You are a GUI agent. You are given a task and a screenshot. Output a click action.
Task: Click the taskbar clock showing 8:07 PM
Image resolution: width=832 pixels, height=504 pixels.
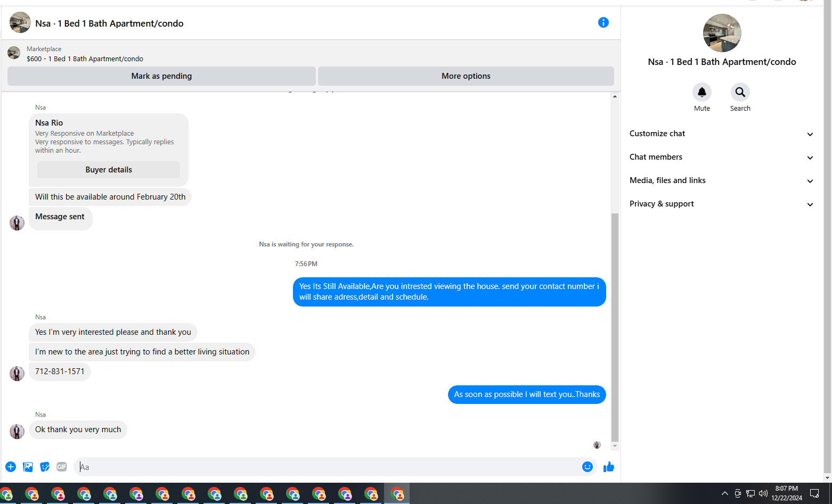(786, 493)
